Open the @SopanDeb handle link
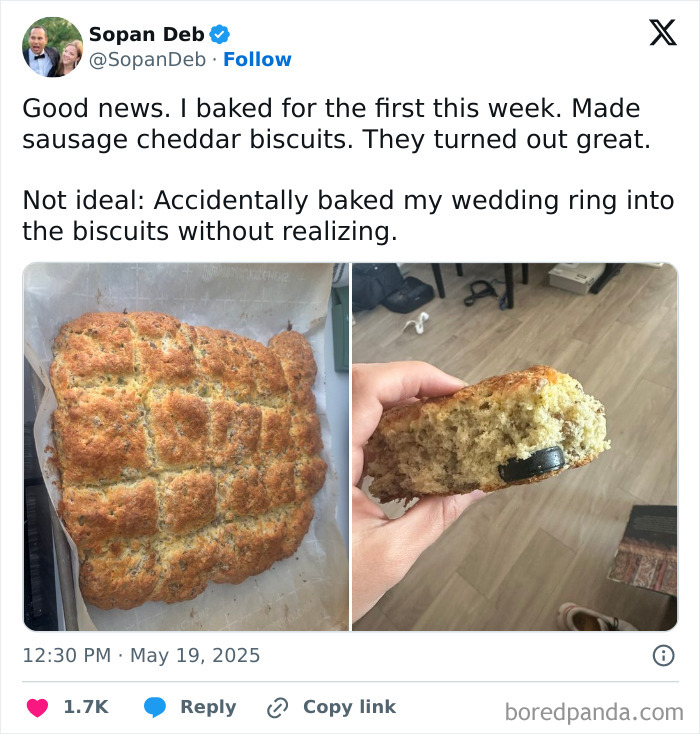The image size is (700, 734). pos(149,60)
